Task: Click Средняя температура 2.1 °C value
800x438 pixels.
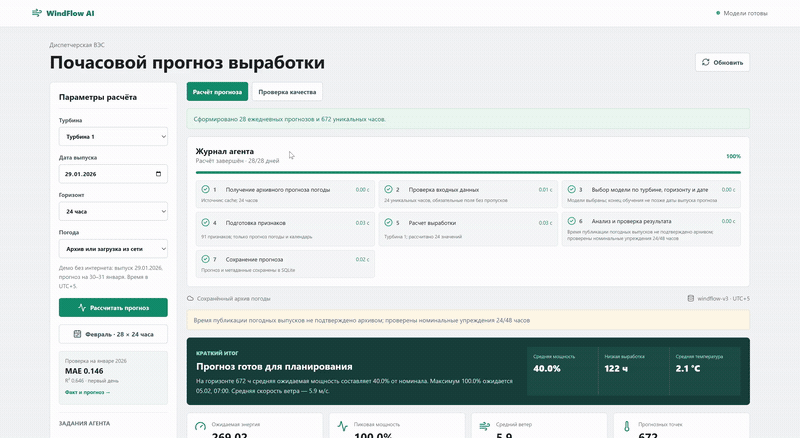Action: 688,369
